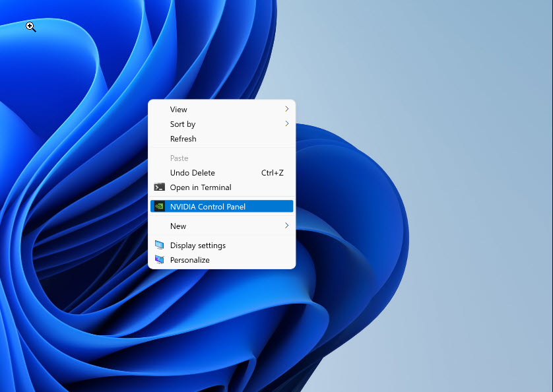Choose View from the context menu
Screen dimensions: 553x392
[179, 110]
